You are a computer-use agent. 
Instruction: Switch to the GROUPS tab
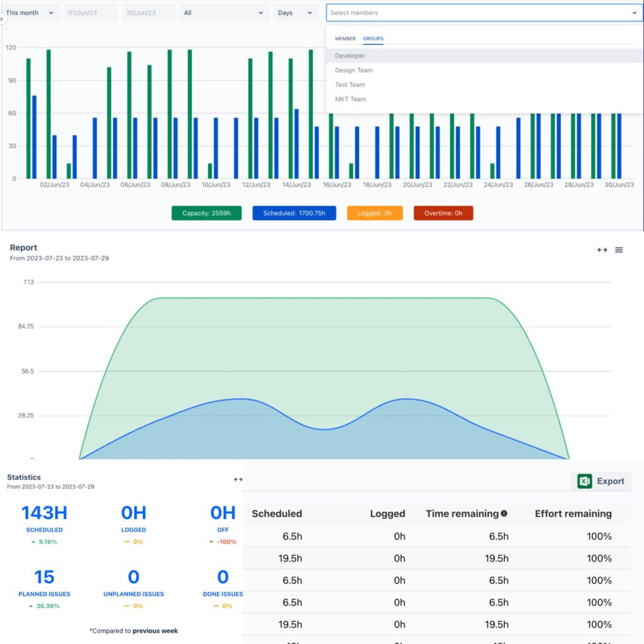374,38
